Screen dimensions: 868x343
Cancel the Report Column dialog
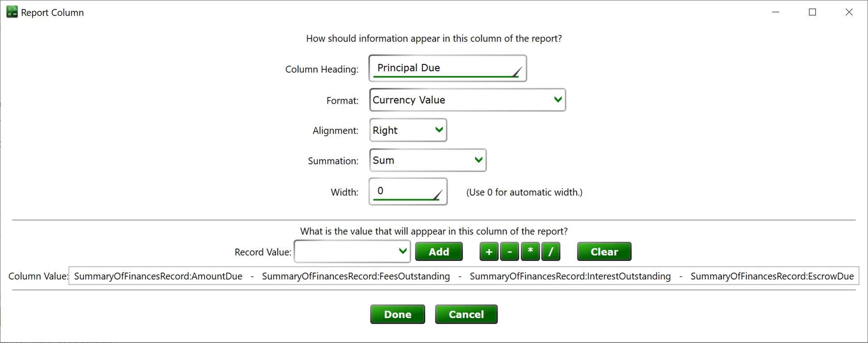466,314
